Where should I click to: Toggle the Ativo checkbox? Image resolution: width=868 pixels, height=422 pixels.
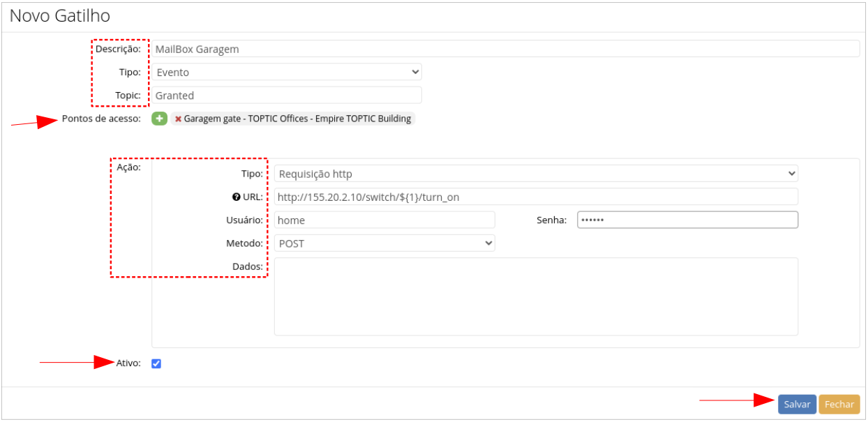click(156, 363)
